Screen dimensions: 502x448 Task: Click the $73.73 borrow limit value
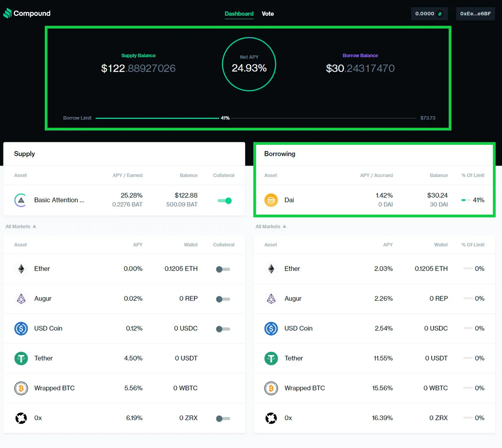pyautogui.click(x=428, y=118)
